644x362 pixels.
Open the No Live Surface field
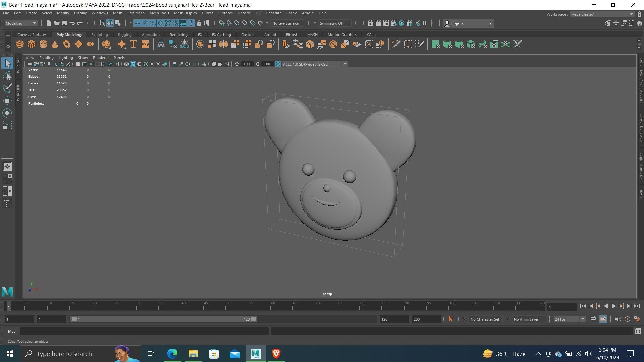click(287, 23)
